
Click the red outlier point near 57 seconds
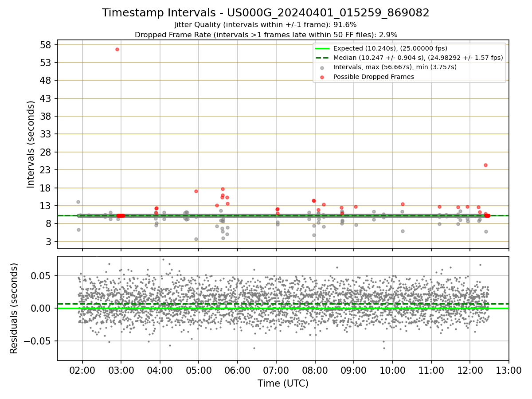tap(117, 49)
